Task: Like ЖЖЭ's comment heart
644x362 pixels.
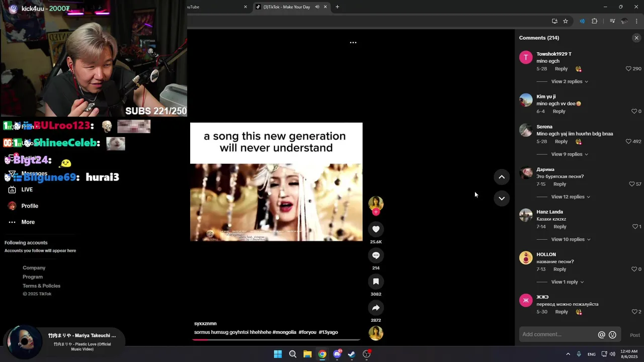Action: pyautogui.click(x=634, y=312)
